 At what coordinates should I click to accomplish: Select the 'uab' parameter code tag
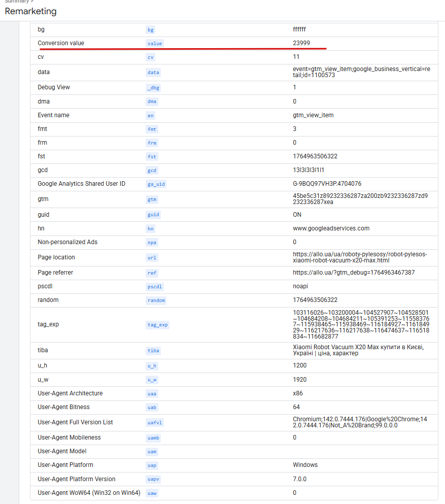[152, 408]
